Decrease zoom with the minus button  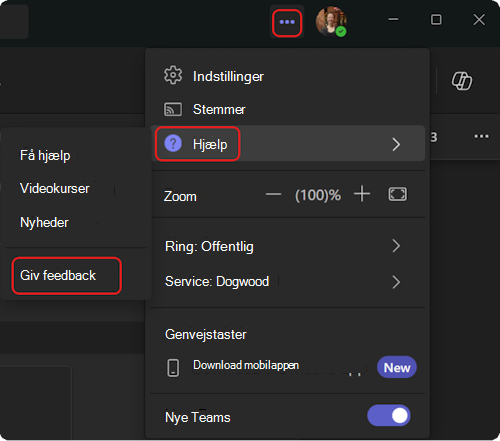(273, 194)
